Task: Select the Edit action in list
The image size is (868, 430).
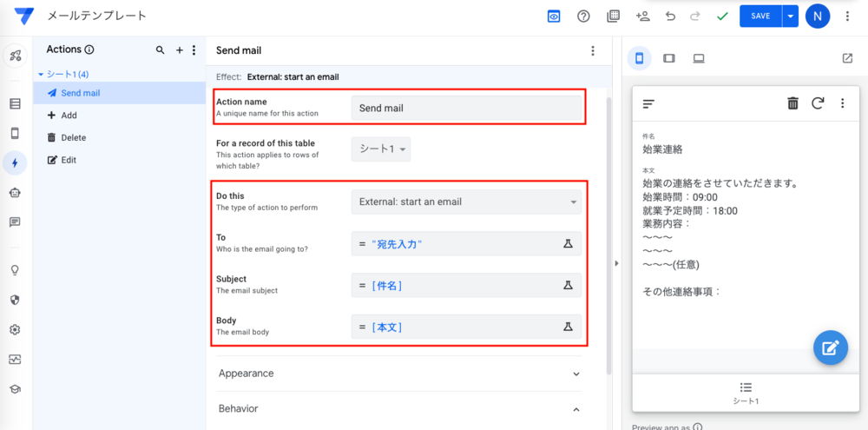Action: [68, 160]
